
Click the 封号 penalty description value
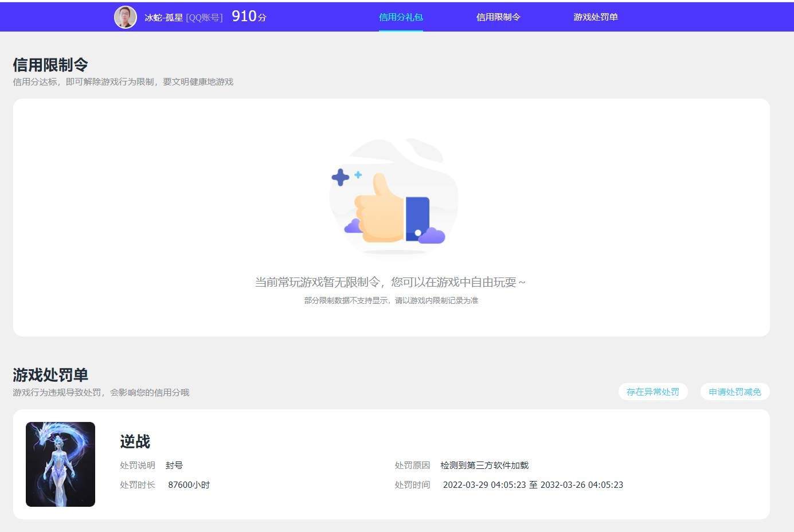(x=174, y=465)
